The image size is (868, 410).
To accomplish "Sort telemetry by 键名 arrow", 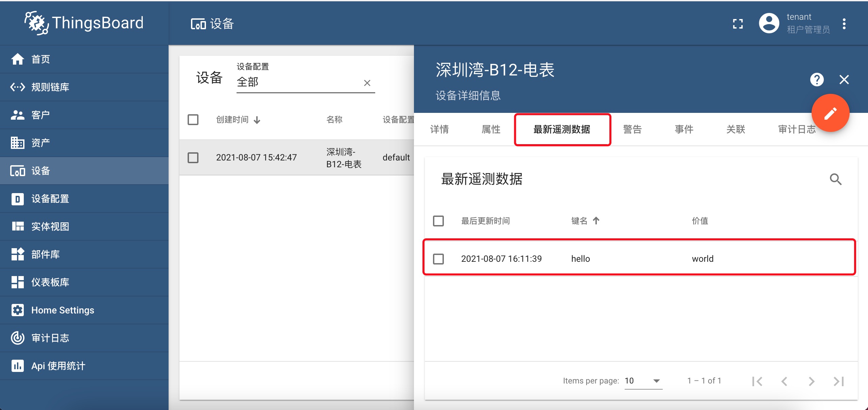I will click(x=596, y=221).
